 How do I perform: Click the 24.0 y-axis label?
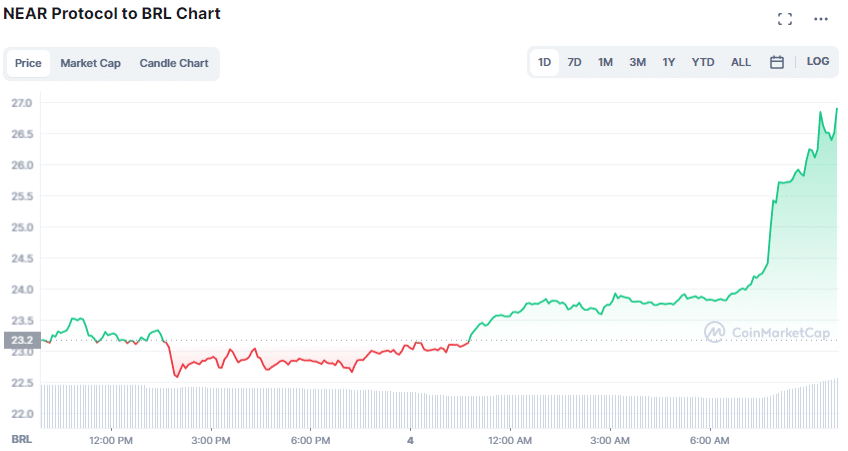(22, 289)
